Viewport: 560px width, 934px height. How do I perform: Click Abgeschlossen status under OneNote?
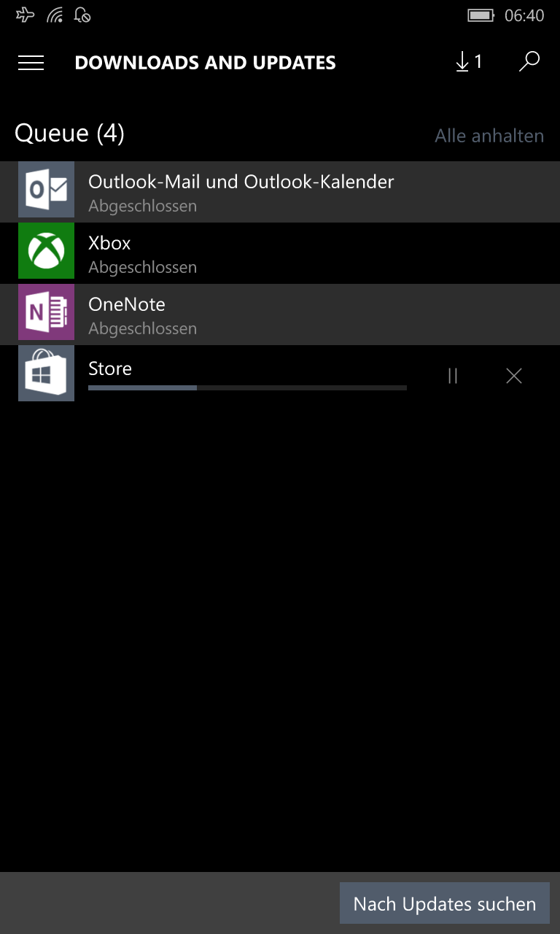pyautogui.click(x=142, y=328)
